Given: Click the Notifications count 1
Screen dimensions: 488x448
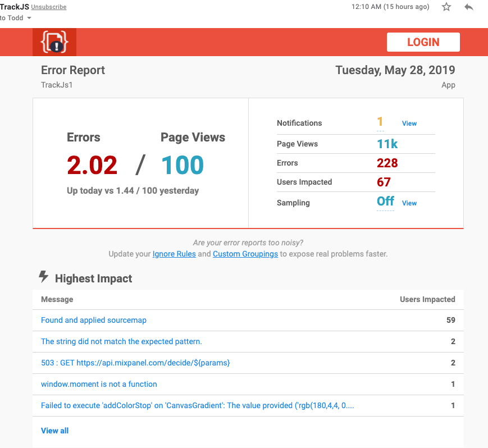Looking at the screenshot, I should click(380, 122).
